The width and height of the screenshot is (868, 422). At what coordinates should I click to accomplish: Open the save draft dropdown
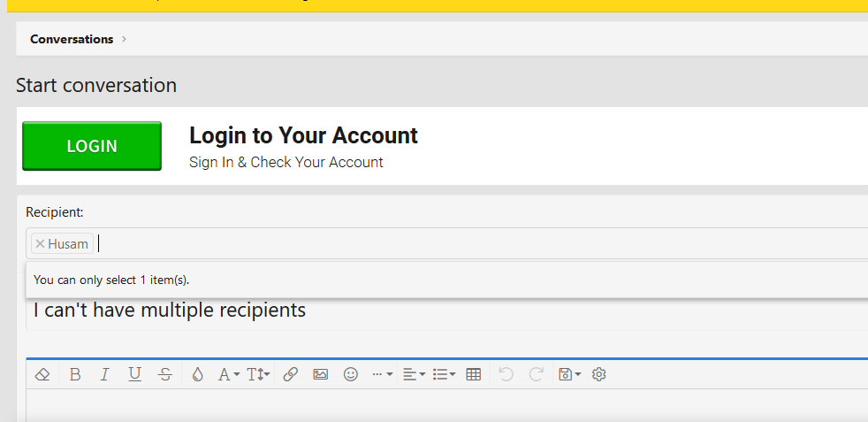tap(569, 375)
